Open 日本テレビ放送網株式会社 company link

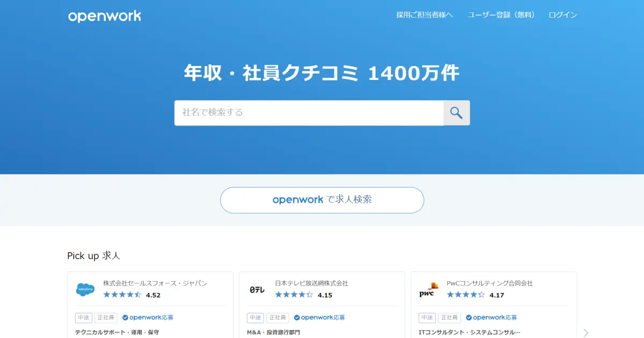pos(311,283)
